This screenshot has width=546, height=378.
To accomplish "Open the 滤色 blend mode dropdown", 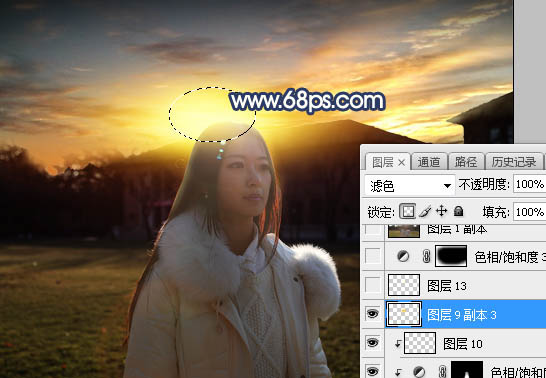I will (410, 186).
